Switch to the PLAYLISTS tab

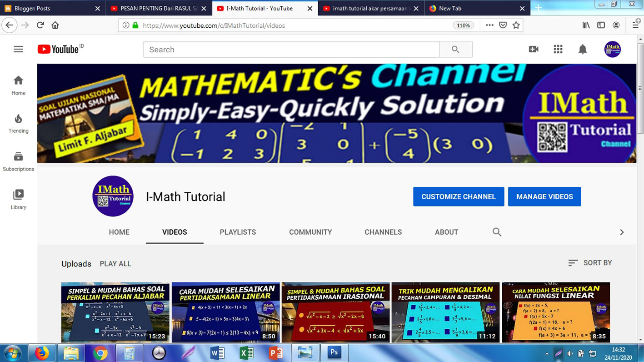pos(238,232)
